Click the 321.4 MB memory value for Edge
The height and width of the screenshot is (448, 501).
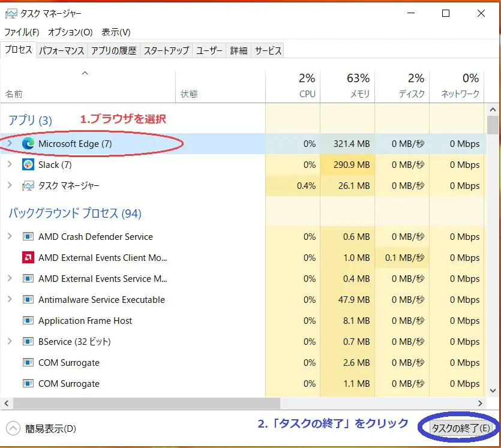[352, 144]
